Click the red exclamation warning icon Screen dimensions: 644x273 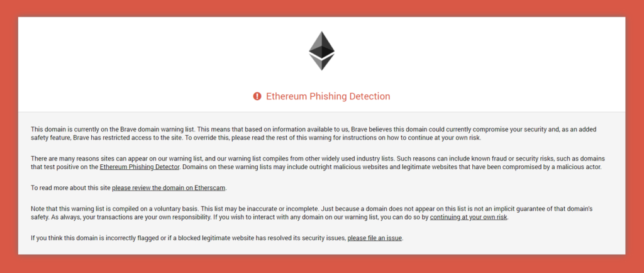click(x=257, y=96)
